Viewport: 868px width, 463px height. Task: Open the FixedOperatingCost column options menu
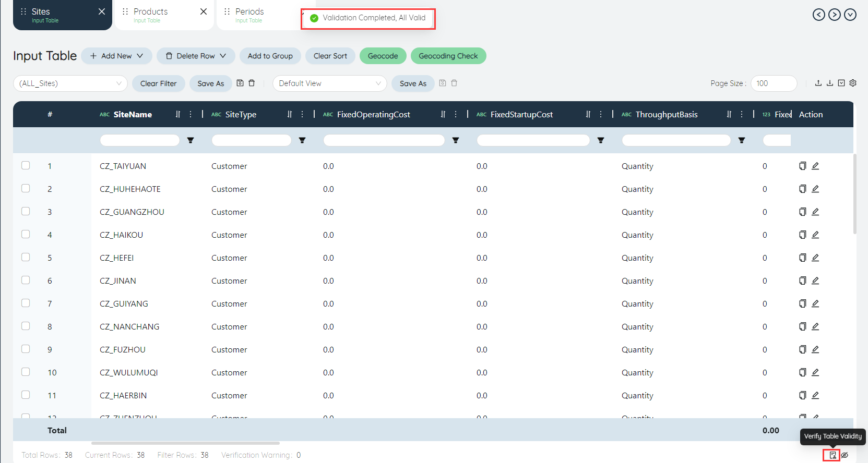point(456,114)
